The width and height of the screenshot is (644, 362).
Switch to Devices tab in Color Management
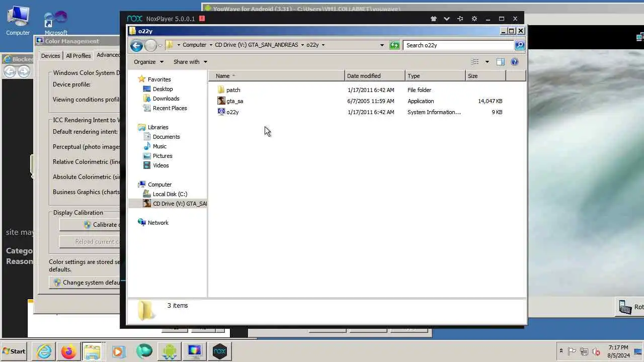[50, 56]
